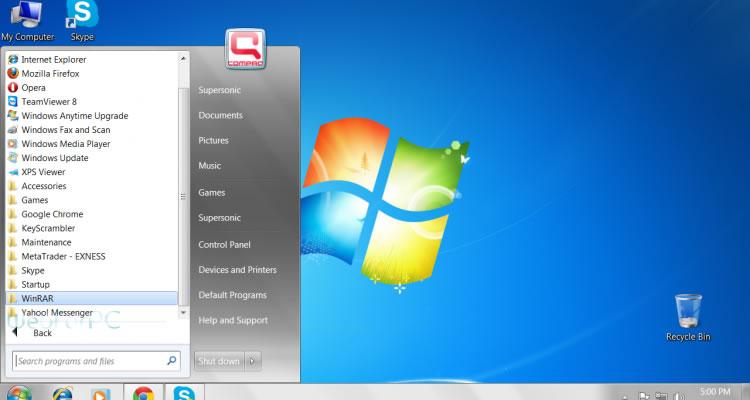Open the Compaq user account picture
This screenshot has height=400, width=750.
coord(245,49)
